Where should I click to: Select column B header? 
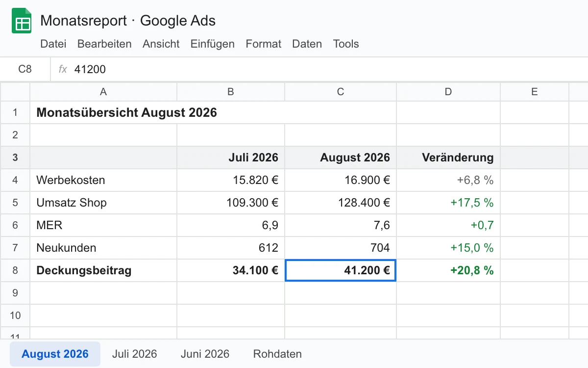(231, 92)
